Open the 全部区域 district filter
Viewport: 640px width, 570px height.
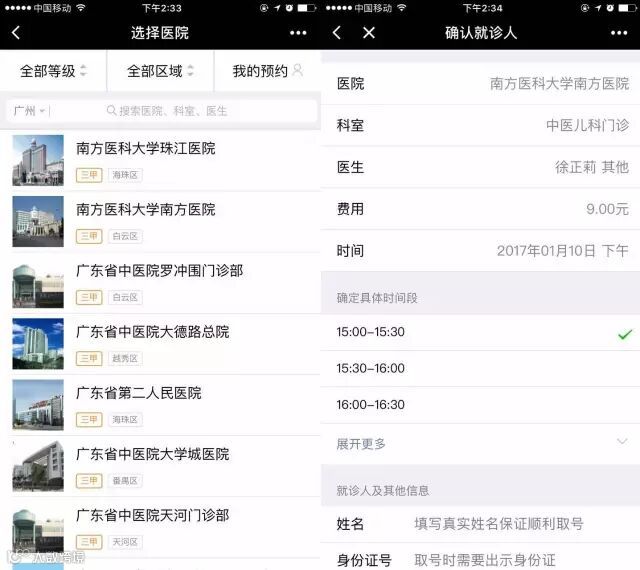pyautogui.click(x=160, y=71)
